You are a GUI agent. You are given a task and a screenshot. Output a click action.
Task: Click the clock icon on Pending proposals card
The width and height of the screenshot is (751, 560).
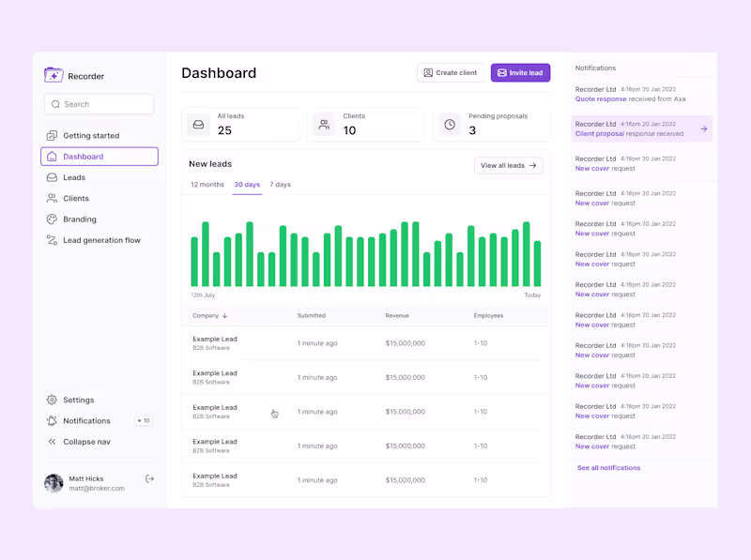449,124
